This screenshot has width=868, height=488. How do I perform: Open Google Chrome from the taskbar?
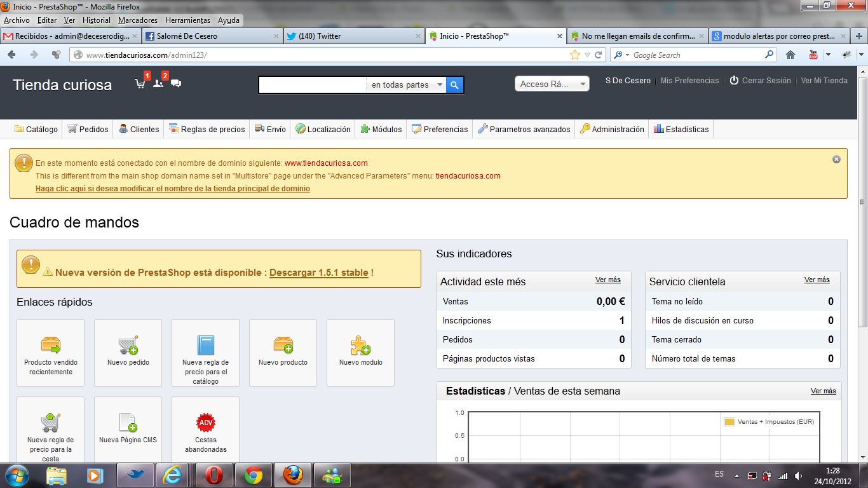(x=254, y=475)
